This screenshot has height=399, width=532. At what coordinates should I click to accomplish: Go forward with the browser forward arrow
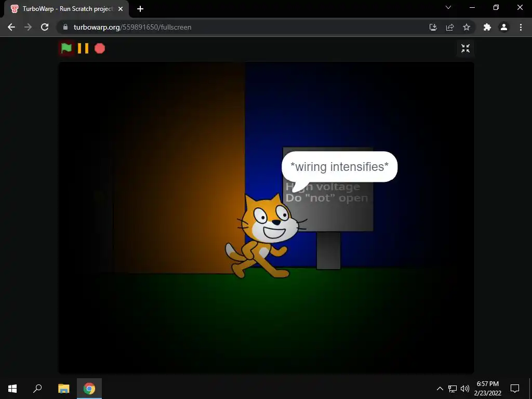pos(28,27)
